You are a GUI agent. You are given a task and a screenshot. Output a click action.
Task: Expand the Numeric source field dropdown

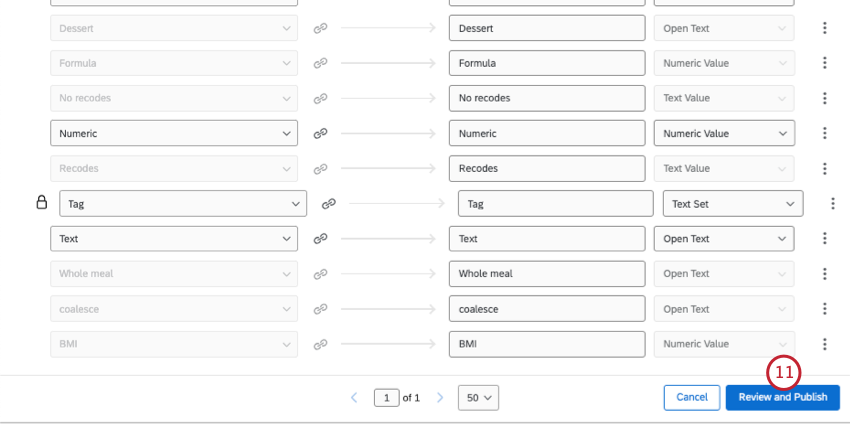pos(174,133)
